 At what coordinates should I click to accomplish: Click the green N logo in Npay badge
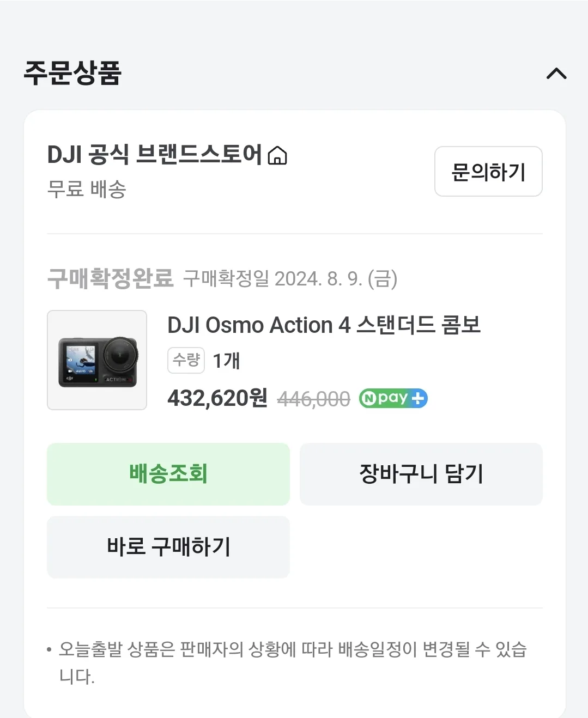368,398
